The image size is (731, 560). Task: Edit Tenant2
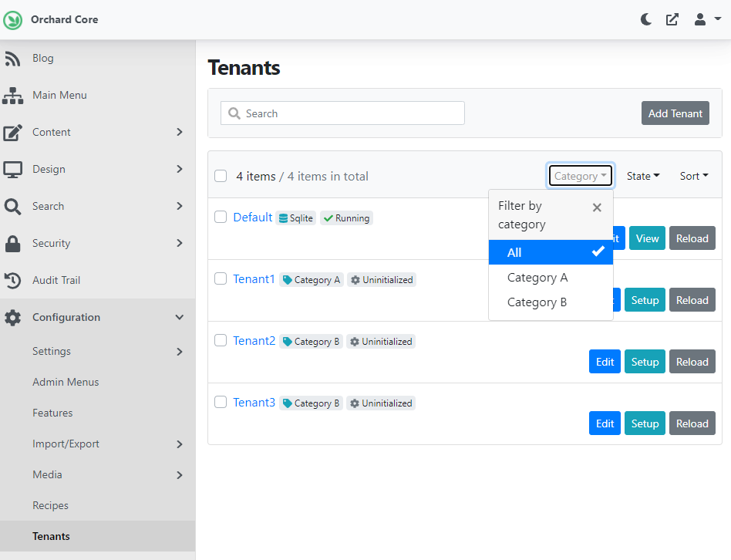point(605,361)
